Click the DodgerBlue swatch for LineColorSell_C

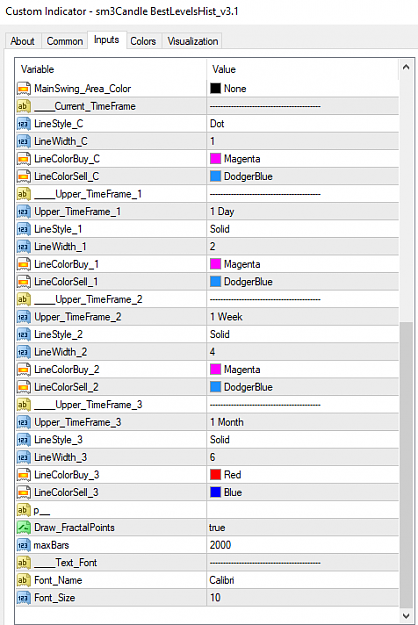(216, 176)
